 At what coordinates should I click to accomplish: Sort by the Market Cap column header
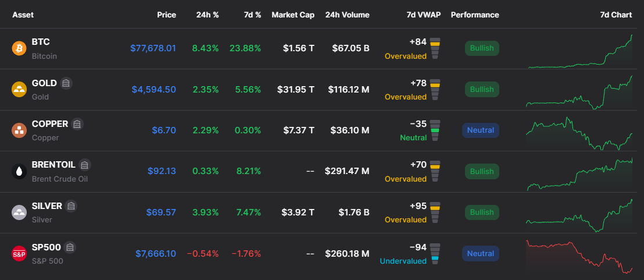[293, 15]
